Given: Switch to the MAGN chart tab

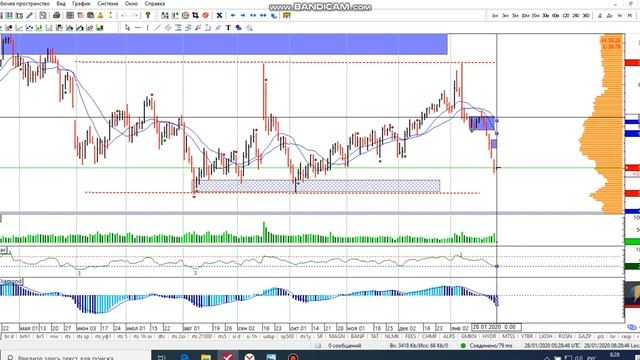Looking at the screenshot, I should pos(337,336).
